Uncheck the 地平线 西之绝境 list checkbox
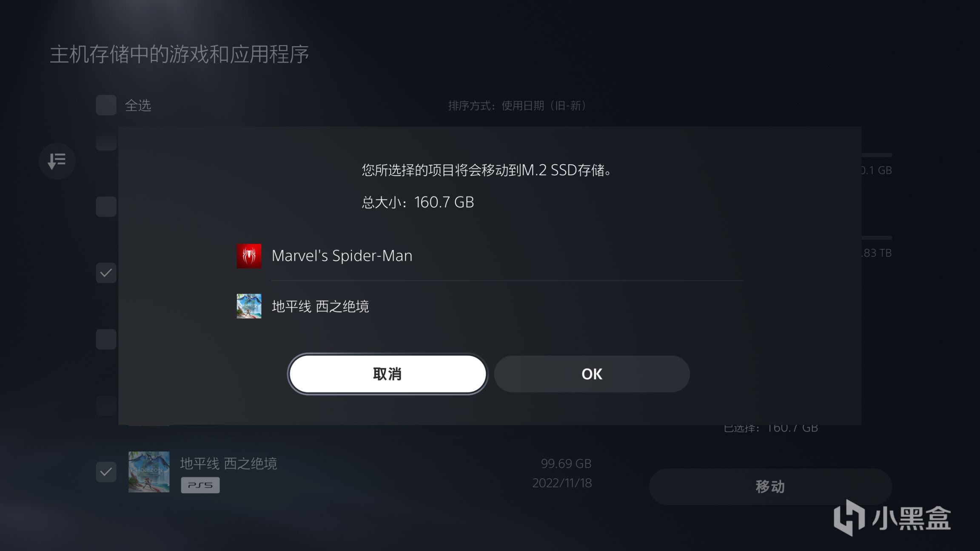980x551 pixels. tap(106, 472)
